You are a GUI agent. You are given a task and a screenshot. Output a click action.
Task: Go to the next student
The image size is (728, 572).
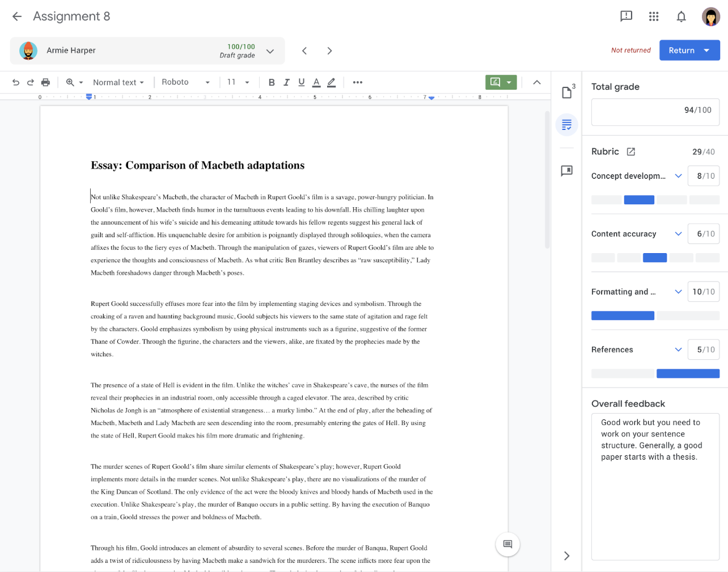(329, 51)
